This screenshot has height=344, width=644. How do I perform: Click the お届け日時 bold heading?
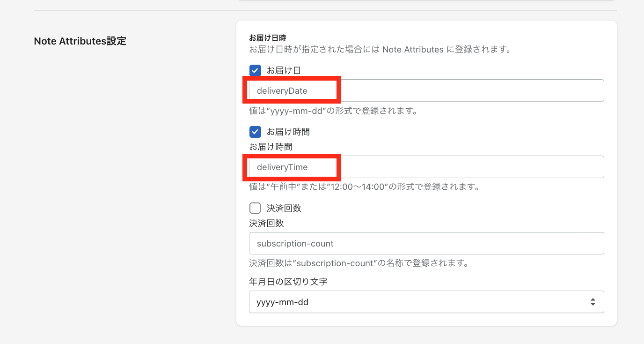pos(267,37)
